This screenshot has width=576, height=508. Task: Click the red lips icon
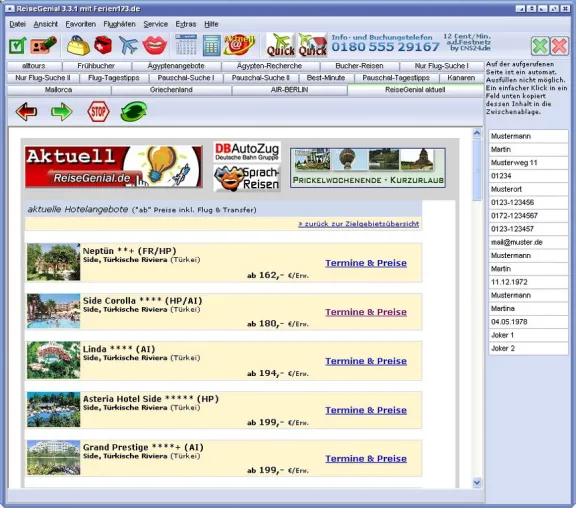point(155,45)
